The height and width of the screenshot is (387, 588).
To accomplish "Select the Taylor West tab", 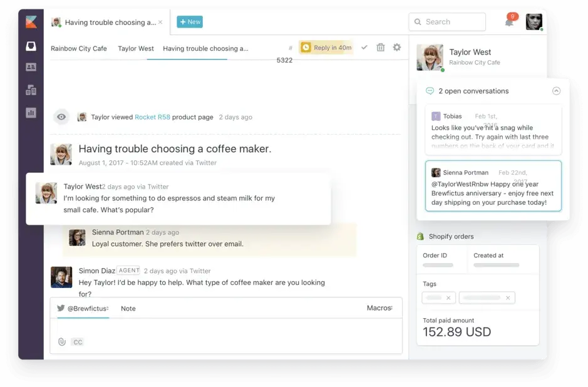I will click(x=136, y=48).
